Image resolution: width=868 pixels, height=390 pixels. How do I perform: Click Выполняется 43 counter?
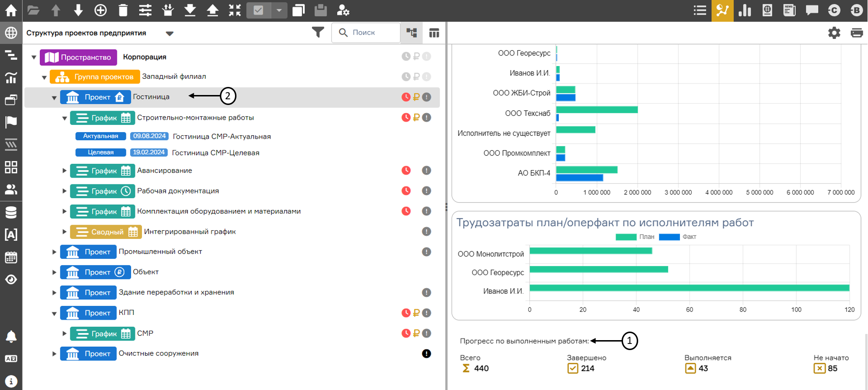pyautogui.click(x=708, y=364)
